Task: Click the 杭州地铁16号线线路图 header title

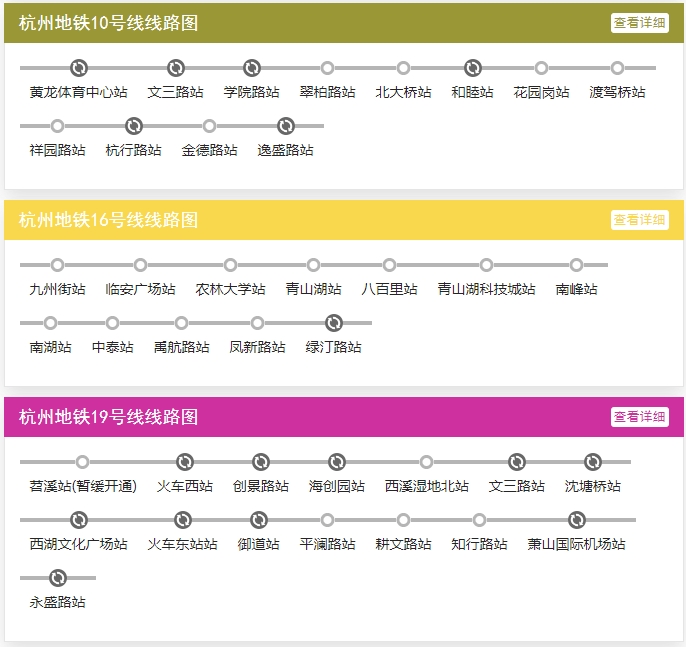Action: tap(109, 220)
